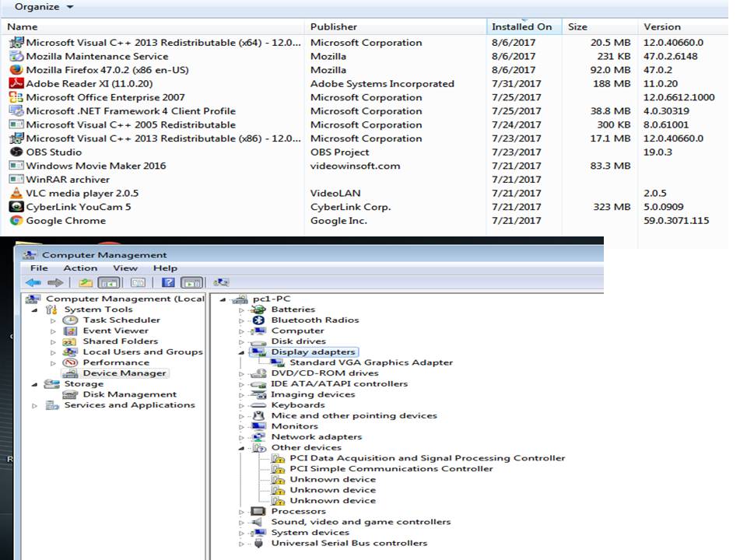Collapse the Other devices node
This screenshot has height=560, width=747.
(241, 449)
